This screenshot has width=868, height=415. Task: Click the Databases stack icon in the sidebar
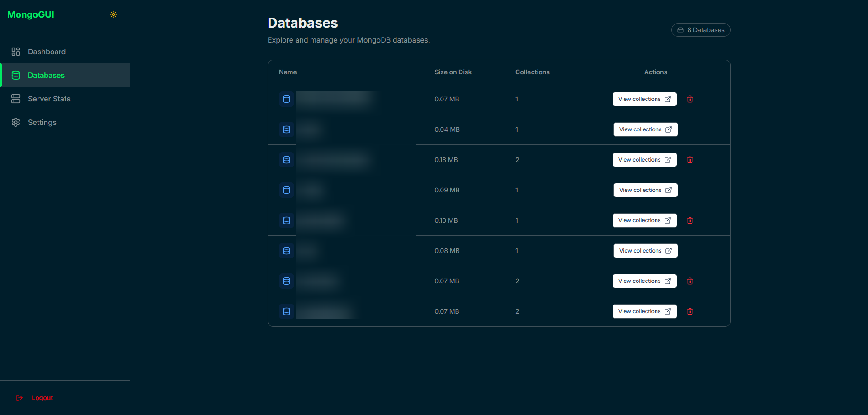click(16, 75)
